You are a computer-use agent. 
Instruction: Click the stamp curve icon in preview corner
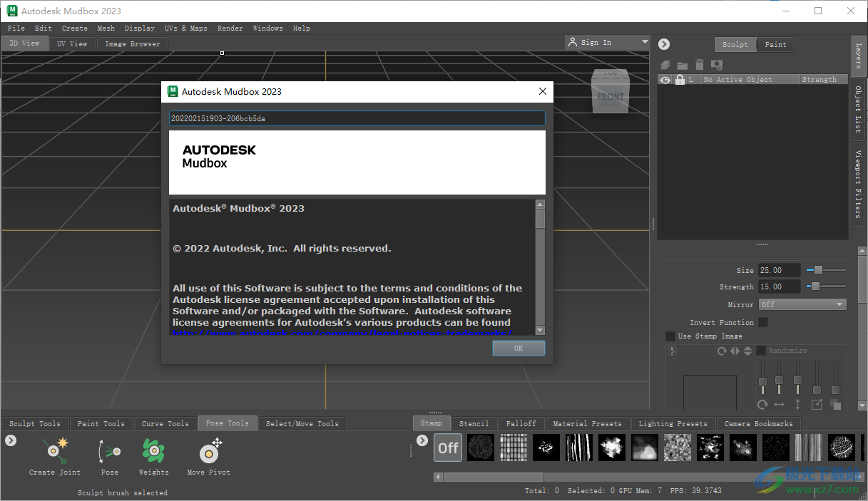point(672,351)
